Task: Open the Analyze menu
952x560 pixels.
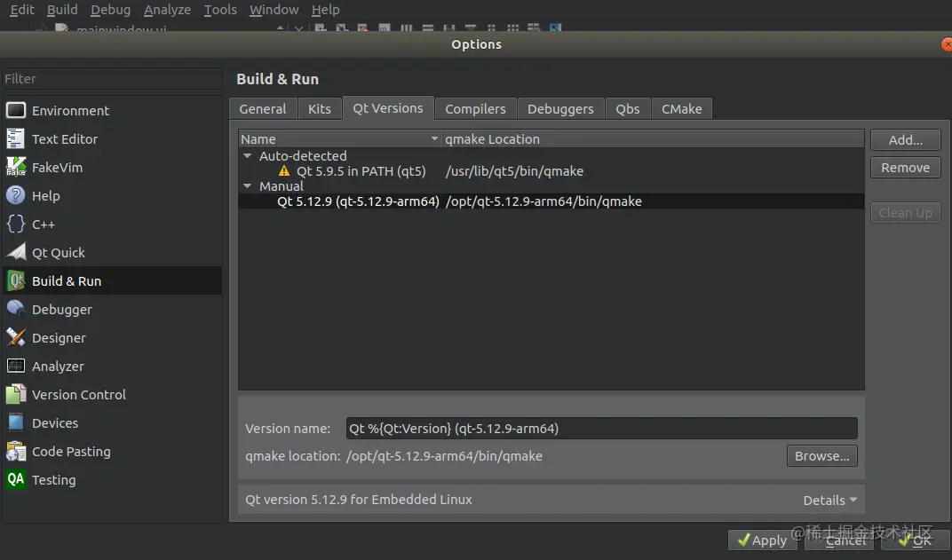Action: click(x=167, y=10)
